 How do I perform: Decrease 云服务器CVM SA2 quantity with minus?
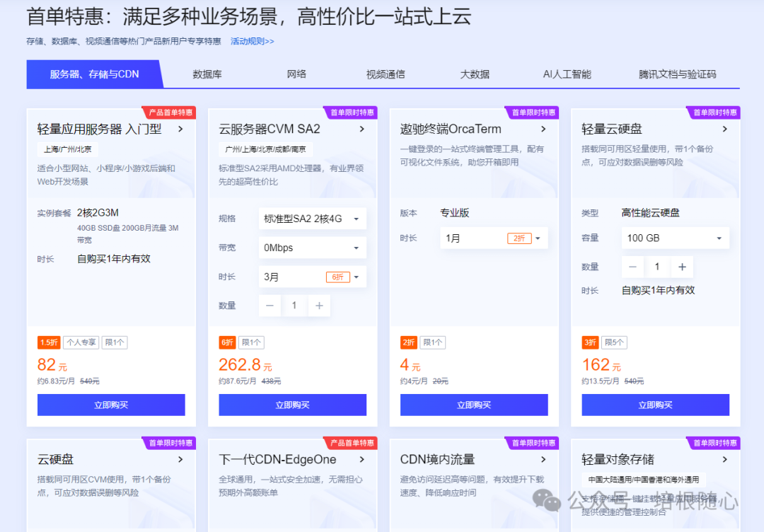click(x=270, y=306)
